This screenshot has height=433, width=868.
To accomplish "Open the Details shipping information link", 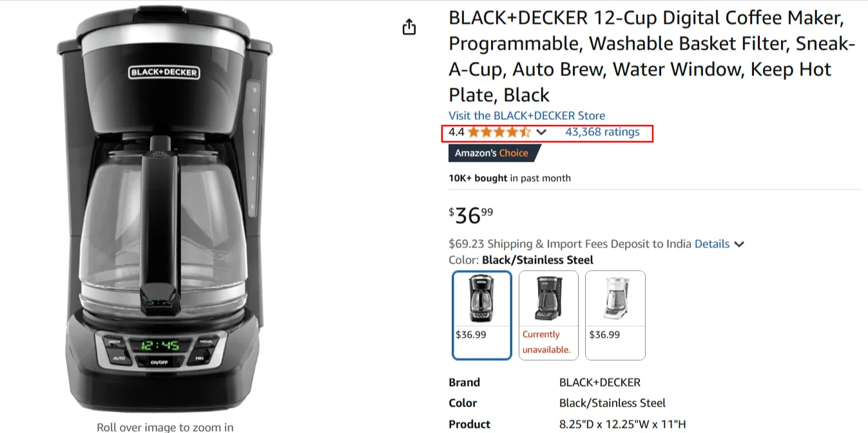I will coord(712,244).
